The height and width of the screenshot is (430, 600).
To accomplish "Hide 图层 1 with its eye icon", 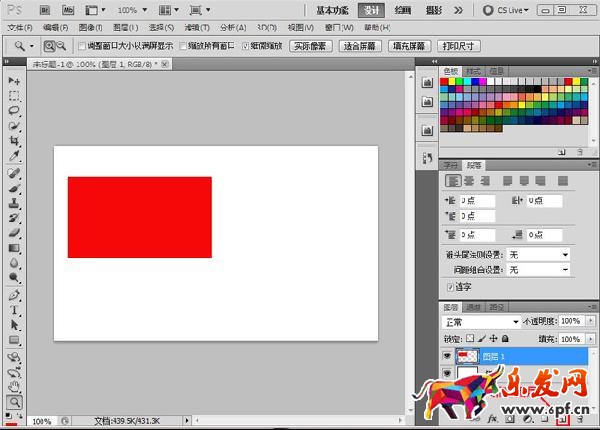I will [x=447, y=355].
